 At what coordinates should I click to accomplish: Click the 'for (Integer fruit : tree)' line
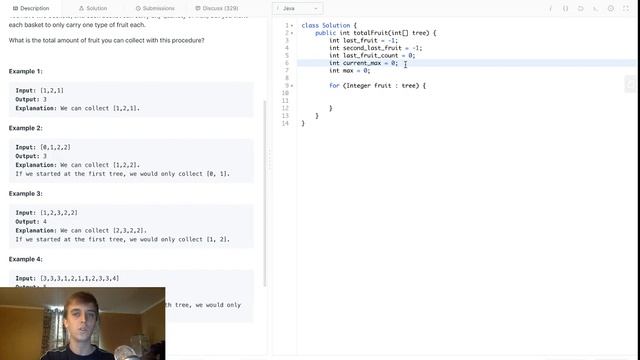point(377,86)
